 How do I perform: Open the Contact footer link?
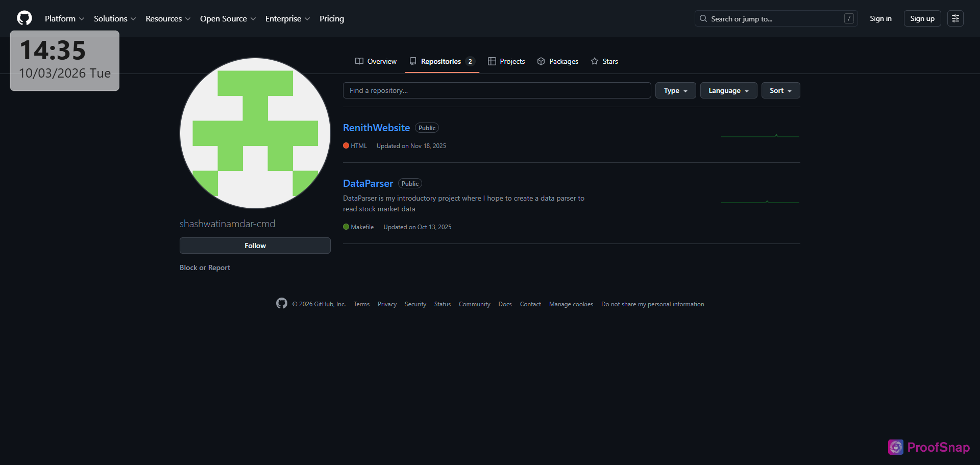pyautogui.click(x=530, y=304)
